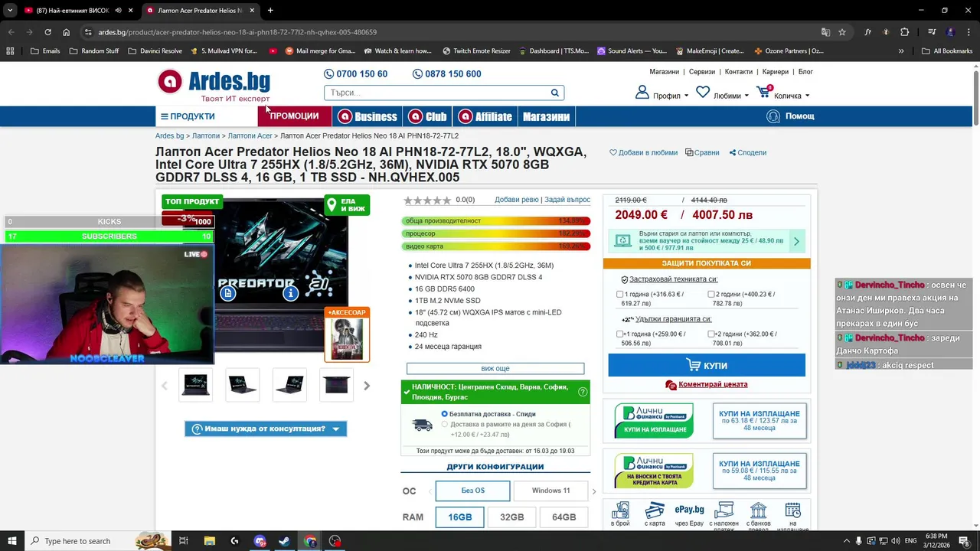
Task: Click the blue КУПИ button
Action: [x=707, y=365]
